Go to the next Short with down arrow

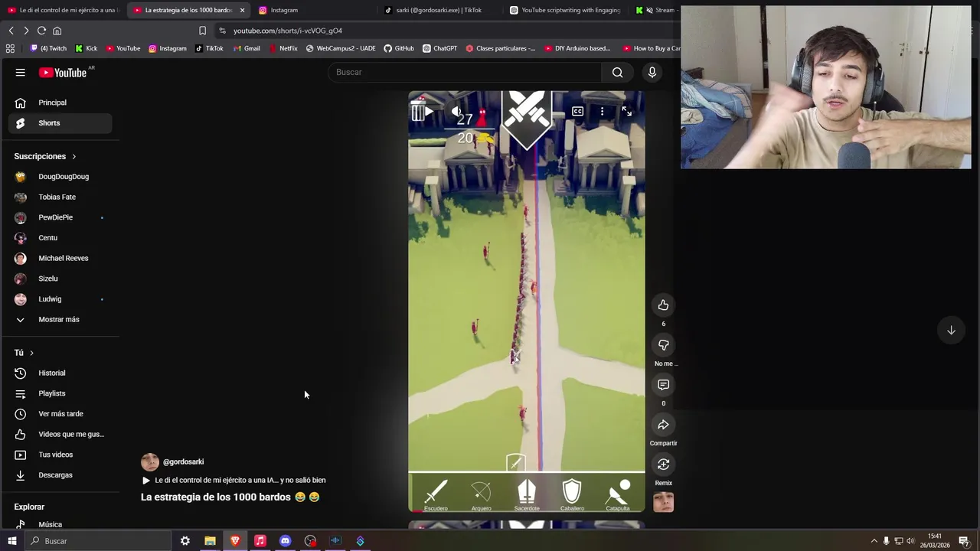[x=951, y=330]
